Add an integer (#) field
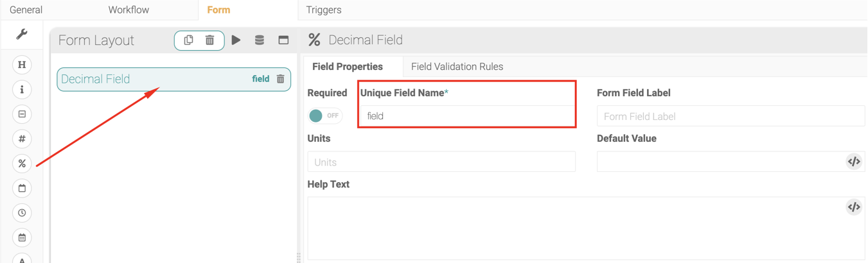868x263 pixels. pyautogui.click(x=22, y=139)
